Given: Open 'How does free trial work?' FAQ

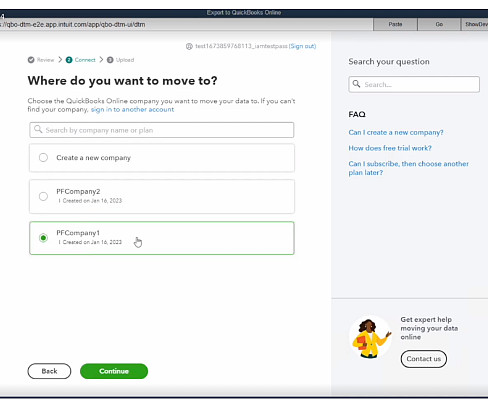Looking at the screenshot, I should point(390,148).
